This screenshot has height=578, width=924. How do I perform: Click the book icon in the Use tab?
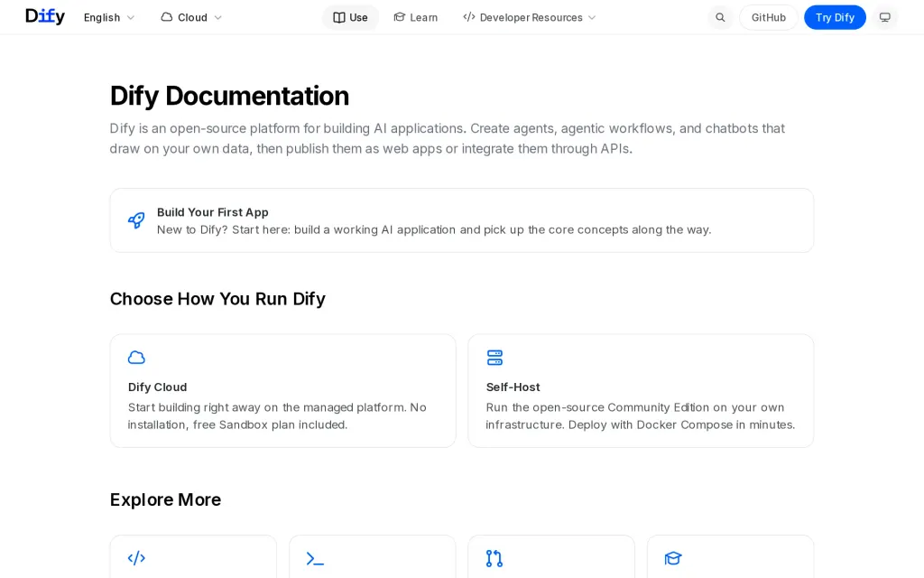tap(339, 18)
